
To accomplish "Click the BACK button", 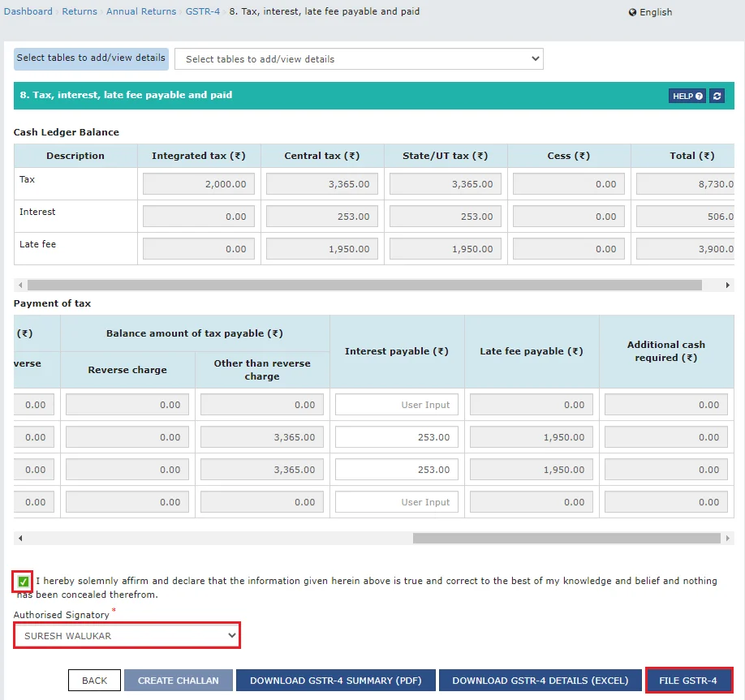I will tap(94, 681).
